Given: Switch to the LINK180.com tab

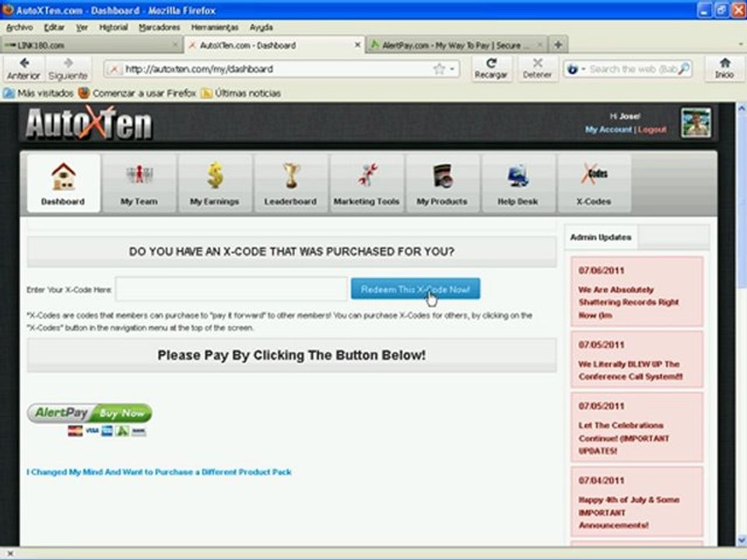Looking at the screenshot, I should (x=92, y=45).
